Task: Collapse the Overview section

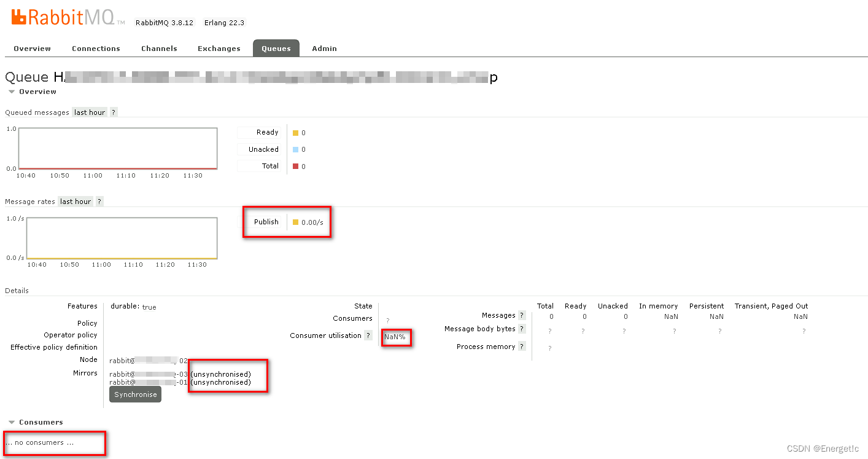Action: (33, 92)
